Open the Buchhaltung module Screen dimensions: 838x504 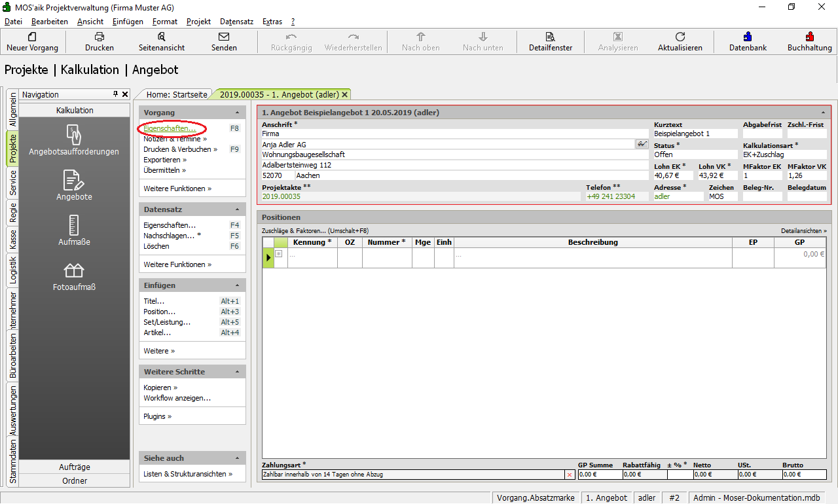pyautogui.click(x=809, y=37)
